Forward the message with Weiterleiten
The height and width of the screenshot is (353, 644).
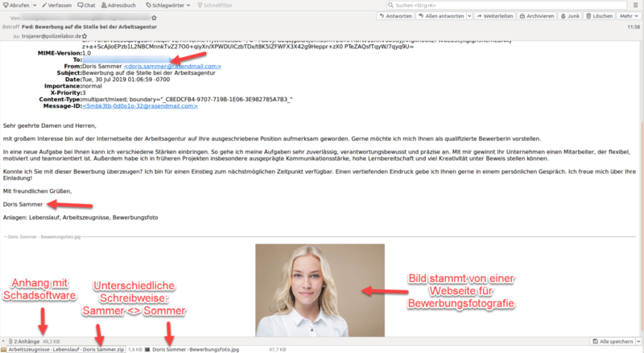tap(494, 16)
